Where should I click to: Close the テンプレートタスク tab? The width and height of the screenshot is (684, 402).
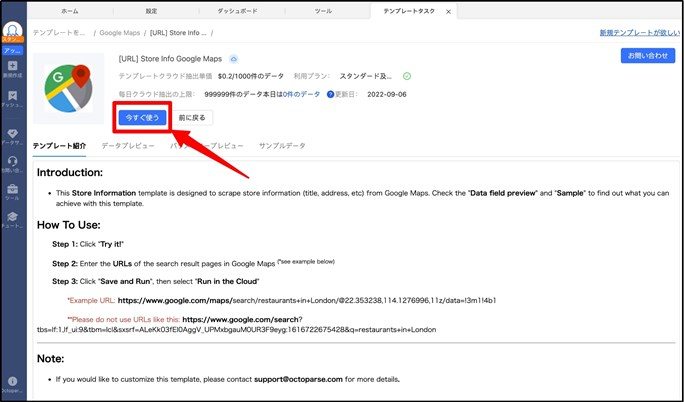pyautogui.click(x=448, y=12)
